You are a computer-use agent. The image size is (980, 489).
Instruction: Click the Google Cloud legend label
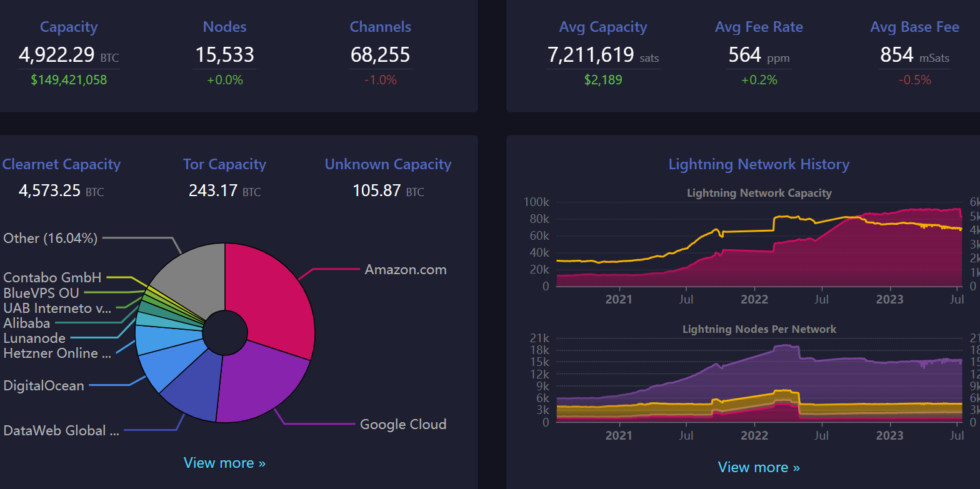[x=403, y=425]
